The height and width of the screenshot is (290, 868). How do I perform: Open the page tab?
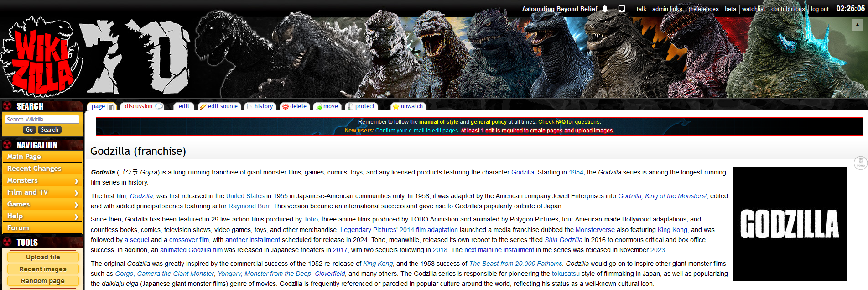(102, 106)
